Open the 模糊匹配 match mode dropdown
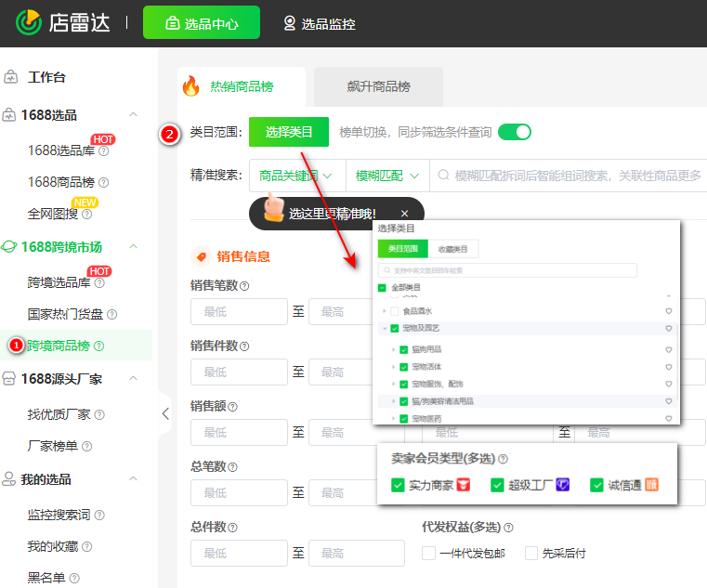707x588 pixels. 387,176
